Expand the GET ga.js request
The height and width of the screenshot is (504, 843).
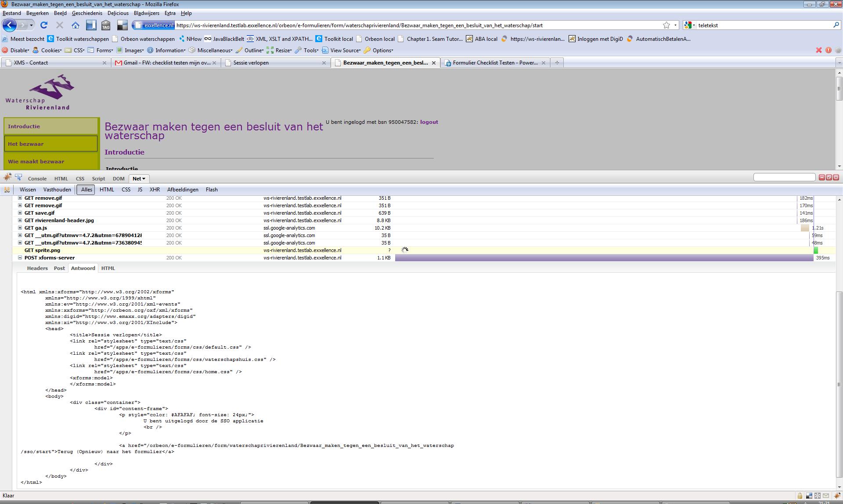click(20, 228)
